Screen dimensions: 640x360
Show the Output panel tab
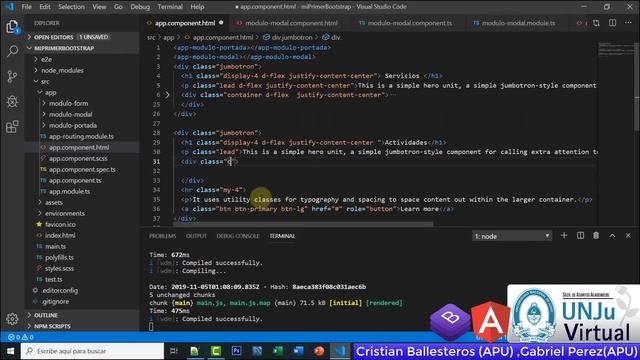pyautogui.click(x=196, y=236)
